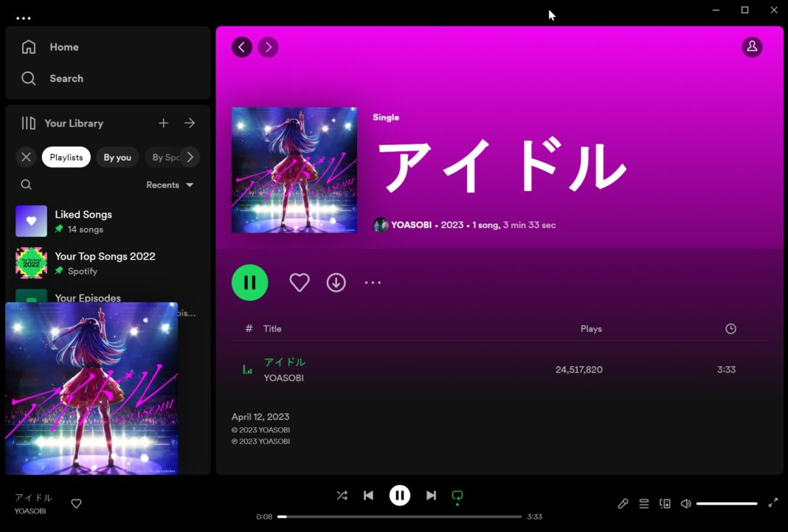
Task: Expand Your Library with the arrow icon
Action: (190, 123)
